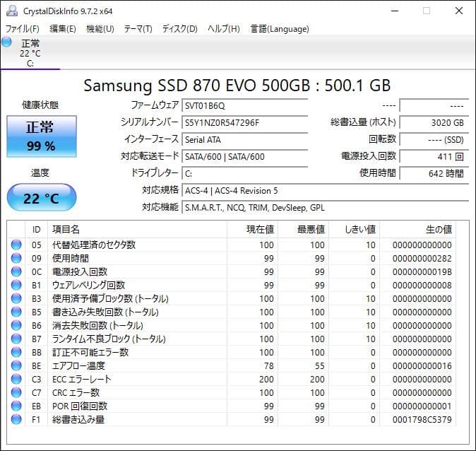Click status orb for attribute B6 row
476x451 pixels.
[16, 325]
